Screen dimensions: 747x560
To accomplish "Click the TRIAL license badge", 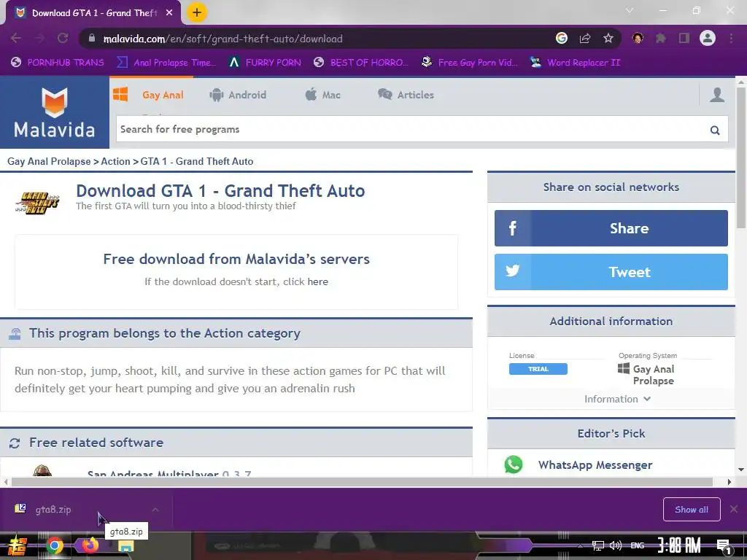I will (x=538, y=369).
